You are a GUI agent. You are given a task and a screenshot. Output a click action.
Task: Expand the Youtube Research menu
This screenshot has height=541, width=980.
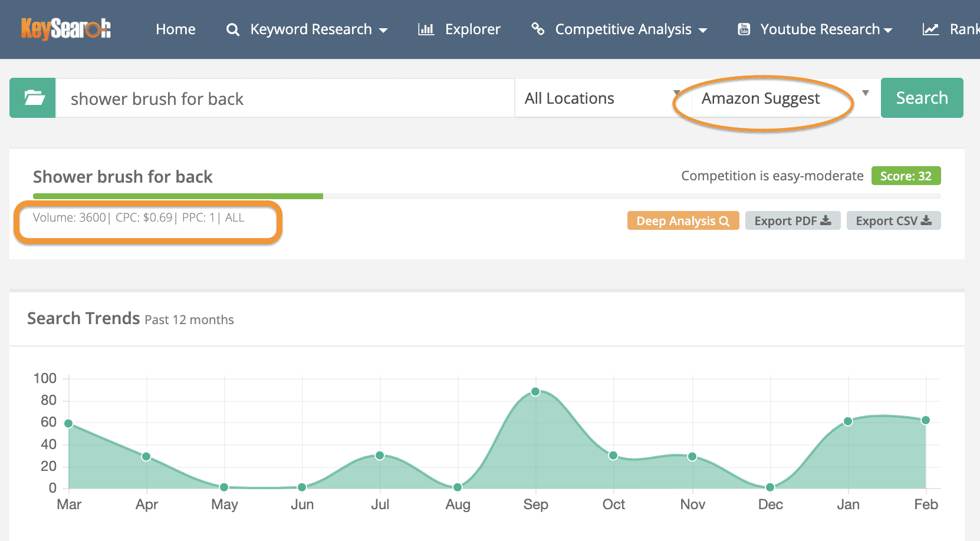tap(887, 29)
